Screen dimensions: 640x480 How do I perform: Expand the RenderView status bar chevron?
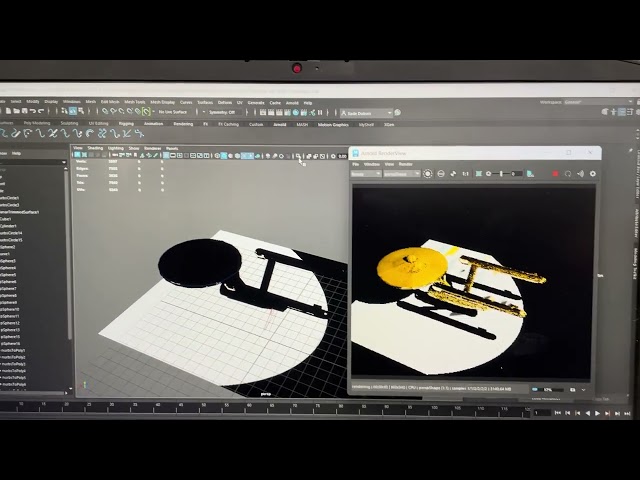tap(584, 390)
